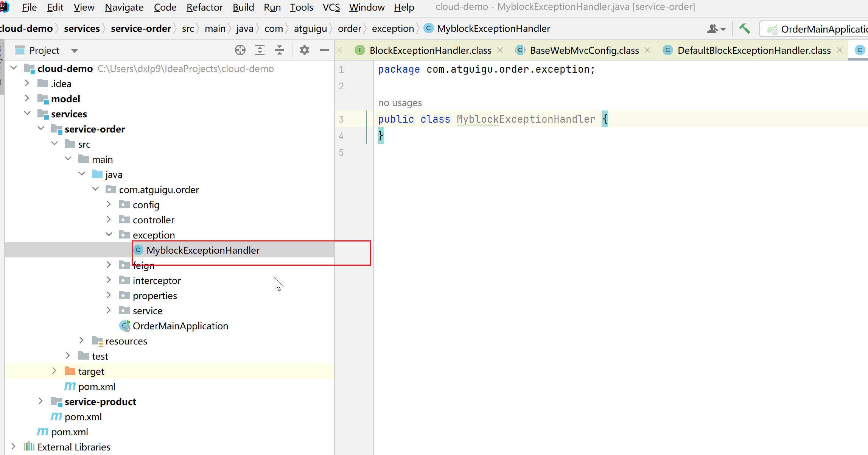
Task: Switch to BaseWebMvcConfig.class tab
Action: [584, 50]
